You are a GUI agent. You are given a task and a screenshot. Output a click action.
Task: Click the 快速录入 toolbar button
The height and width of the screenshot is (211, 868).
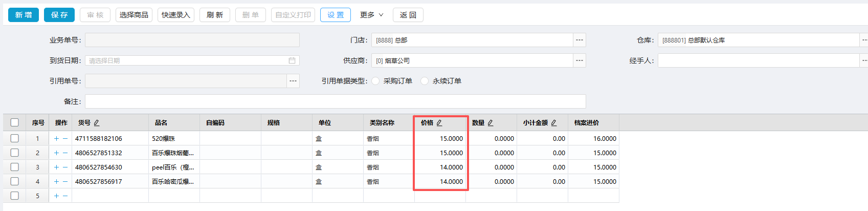pos(175,15)
